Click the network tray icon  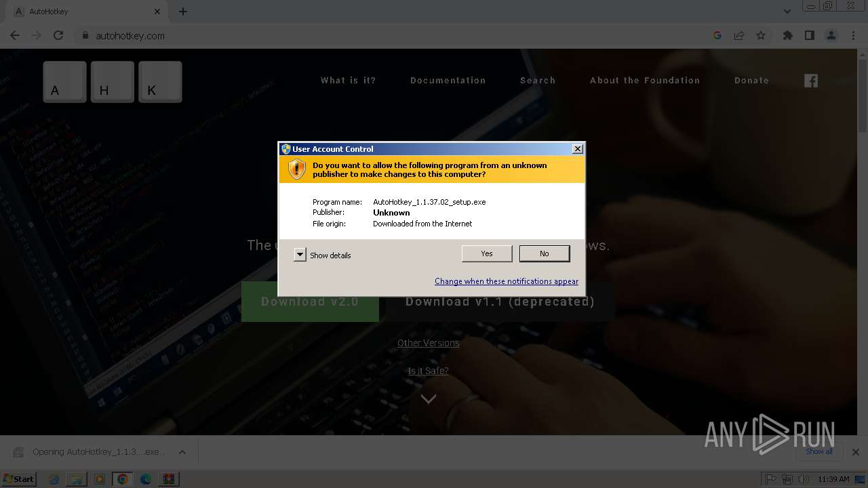point(787,479)
